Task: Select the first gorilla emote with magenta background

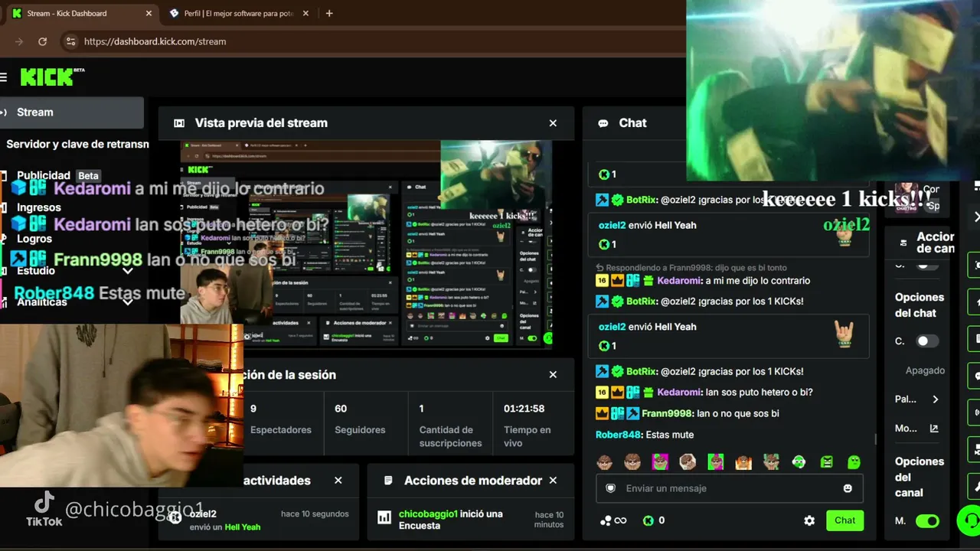Action: coord(660,462)
